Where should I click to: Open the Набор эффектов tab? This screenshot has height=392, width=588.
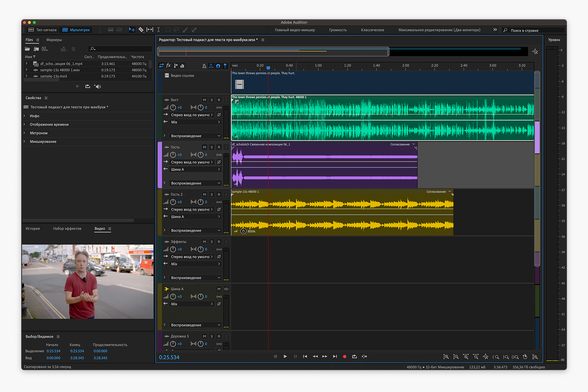coord(67,229)
